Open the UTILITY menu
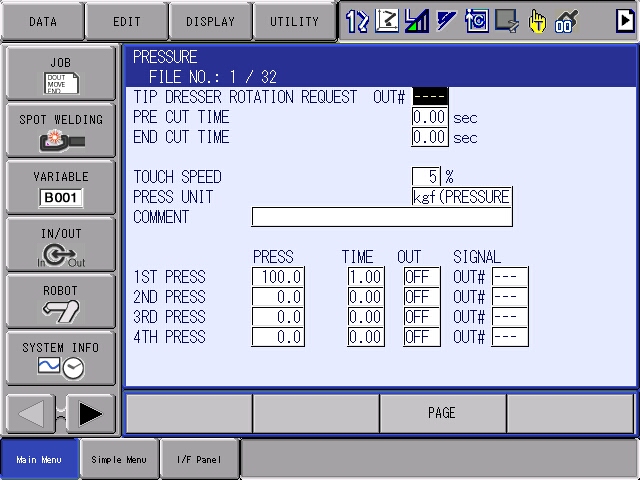640x480 pixels. pyautogui.click(x=294, y=21)
